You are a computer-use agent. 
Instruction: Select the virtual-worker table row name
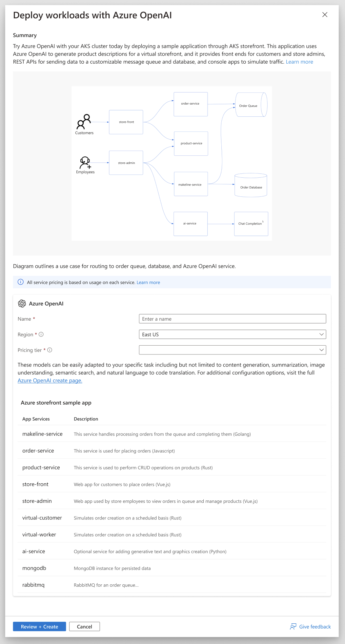click(39, 534)
